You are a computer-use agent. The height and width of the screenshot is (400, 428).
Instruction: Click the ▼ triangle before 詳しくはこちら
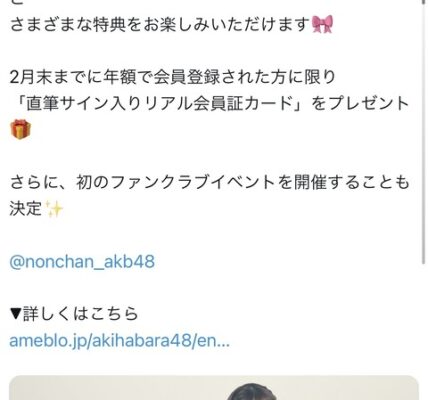tap(16, 314)
